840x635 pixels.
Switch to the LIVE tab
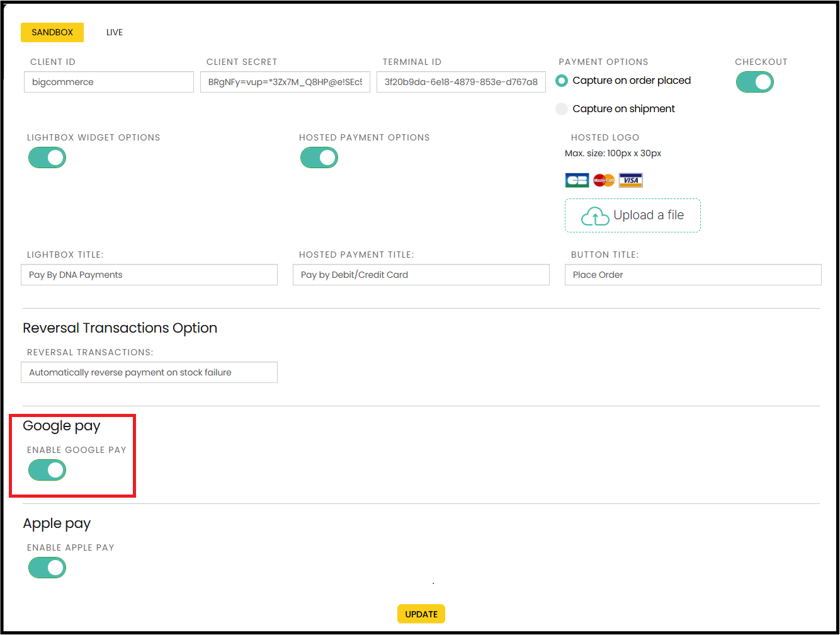click(x=114, y=32)
